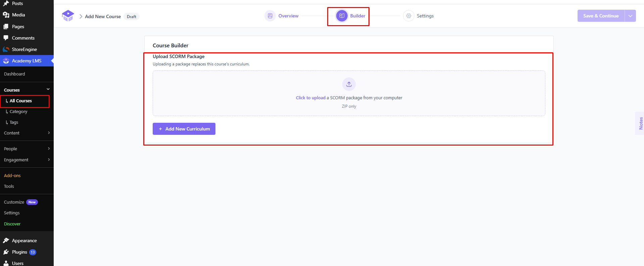Click the New badge beside Customize
Screen dimensions: 644x266
click(x=32, y=202)
